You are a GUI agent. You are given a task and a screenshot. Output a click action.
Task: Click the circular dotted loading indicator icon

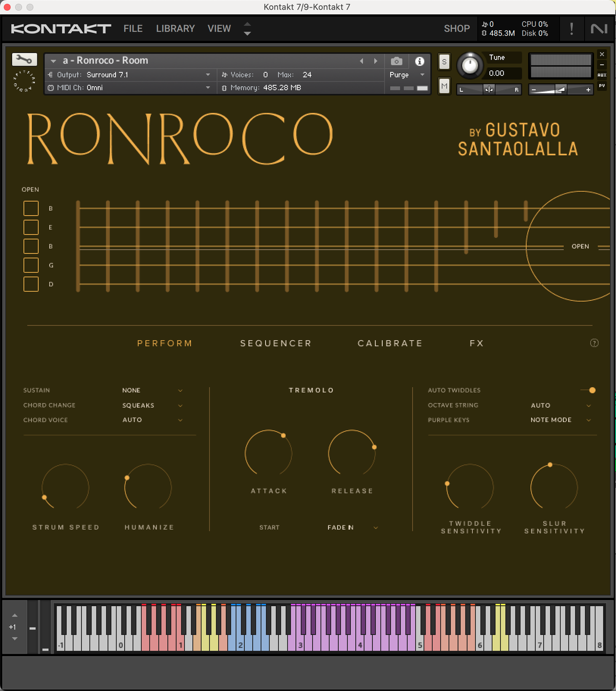coord(24,81)
